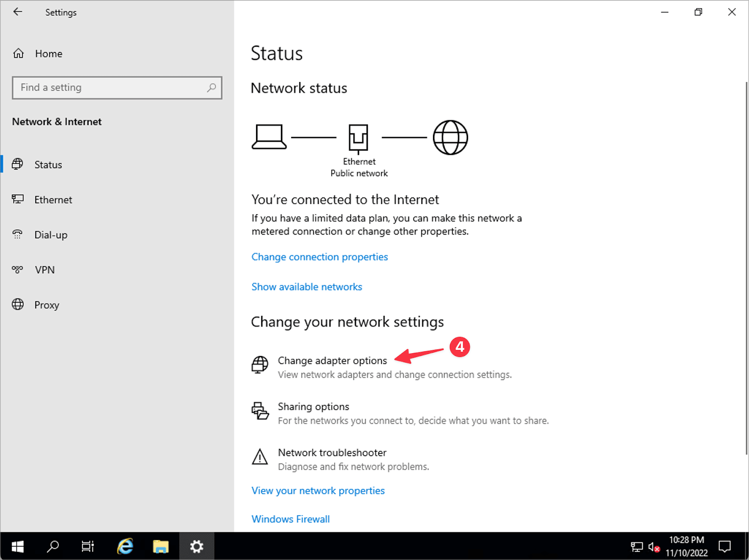Click Show available networks link
Viewport: 749px width, 560px height.
pyautogui.click(x=307, y=287)
